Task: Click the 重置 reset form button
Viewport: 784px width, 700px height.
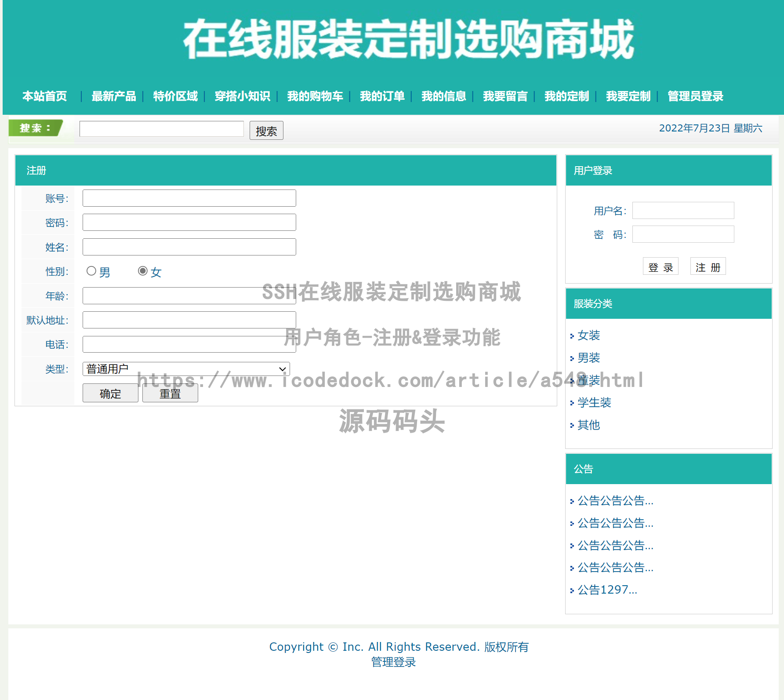Action: [x=170, y=393]
